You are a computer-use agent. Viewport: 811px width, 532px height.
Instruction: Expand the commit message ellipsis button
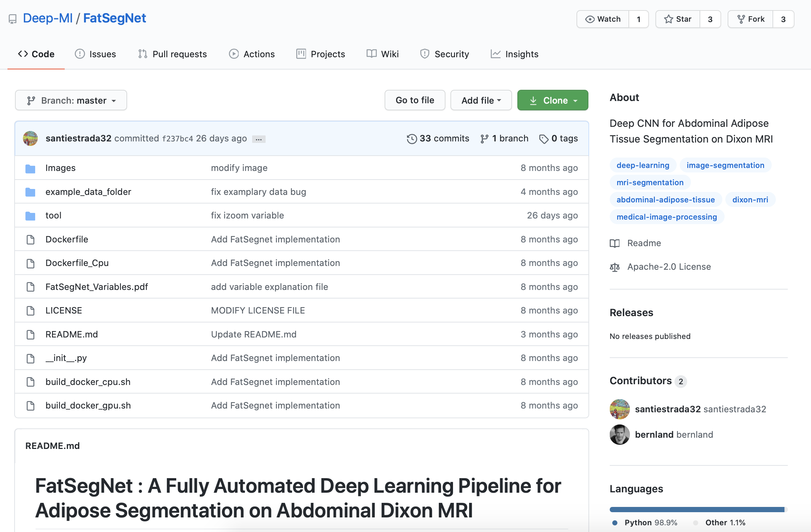pos(258,139)
